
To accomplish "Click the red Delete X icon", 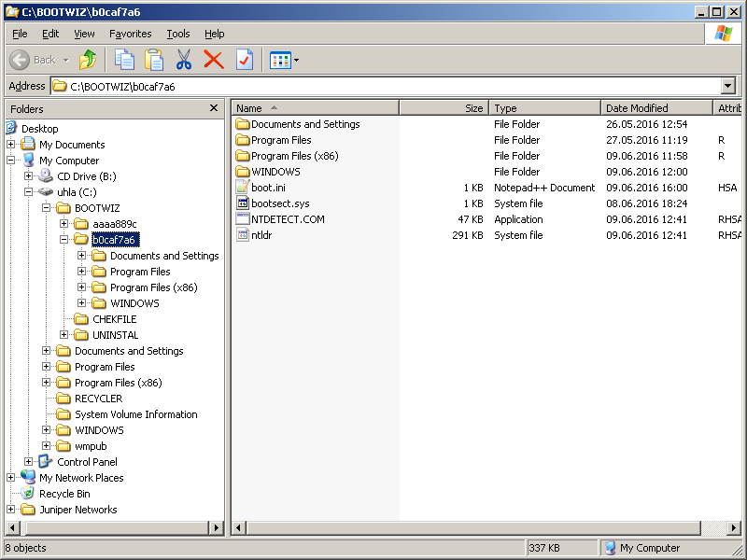I will click(x=214, y=60).
